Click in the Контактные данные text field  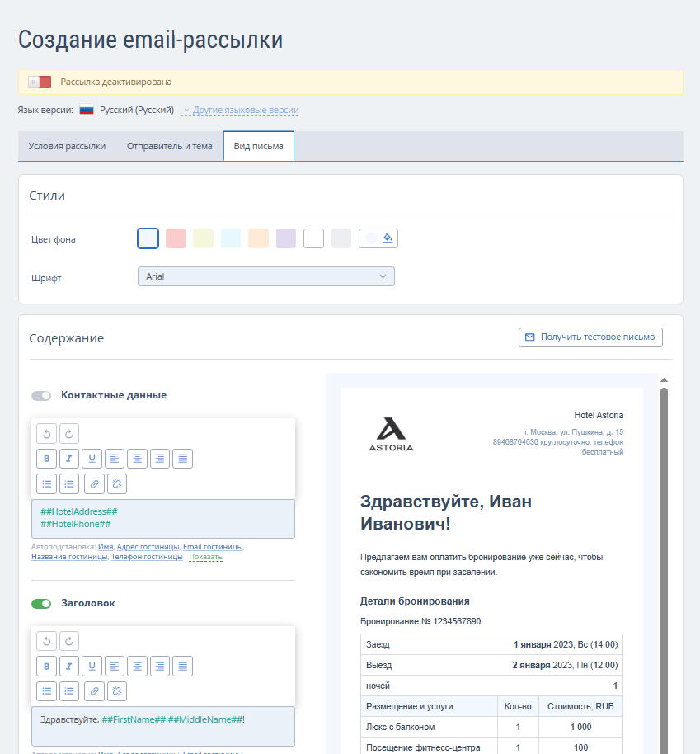click(x=163, y=519)
